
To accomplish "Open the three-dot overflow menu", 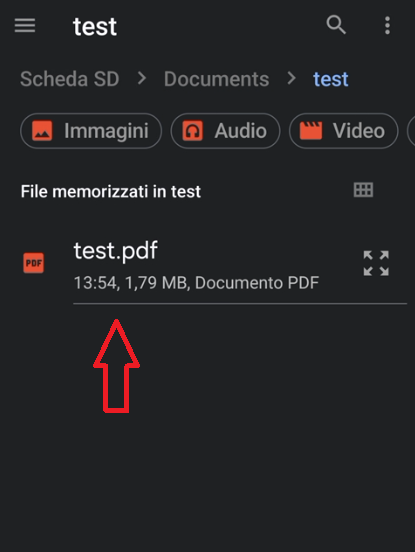I will coord(387,25).
